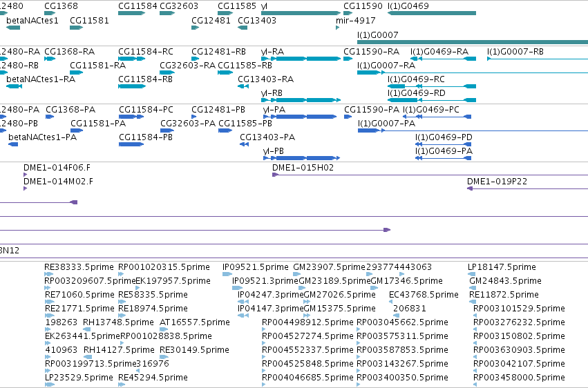Select the CG13403-PA protein feature

[x=245, y=144]
